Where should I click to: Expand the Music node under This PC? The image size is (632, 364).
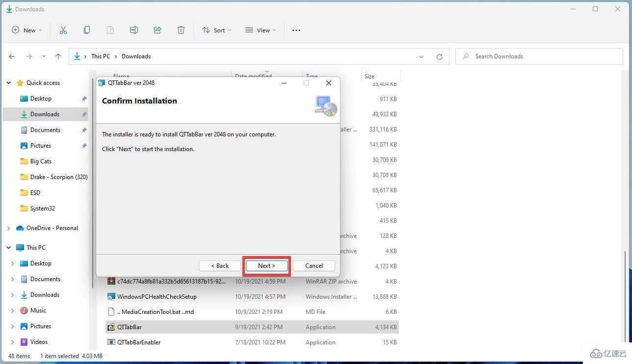click(x=12, y=311)
